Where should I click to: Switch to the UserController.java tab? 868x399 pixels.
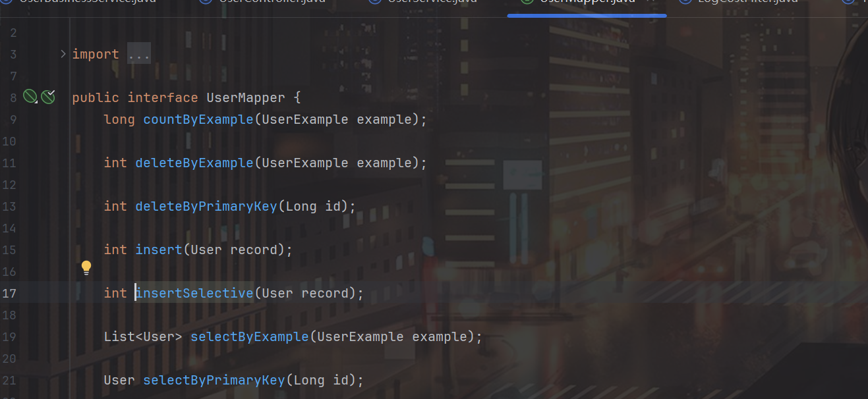coord(269,3)
